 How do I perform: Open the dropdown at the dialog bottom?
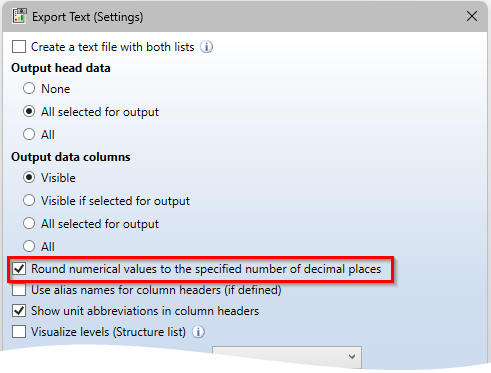pyautogui.click(x=287, y=357)
